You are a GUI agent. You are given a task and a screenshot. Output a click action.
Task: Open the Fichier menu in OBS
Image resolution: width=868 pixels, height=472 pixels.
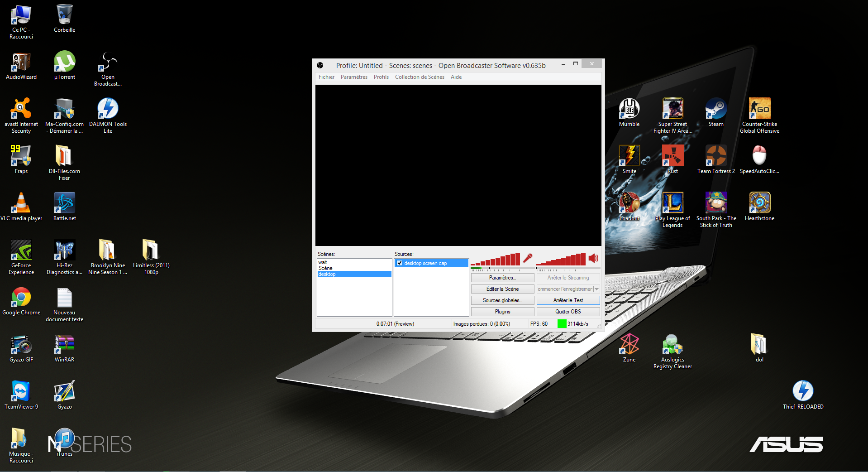coord(326,77)
